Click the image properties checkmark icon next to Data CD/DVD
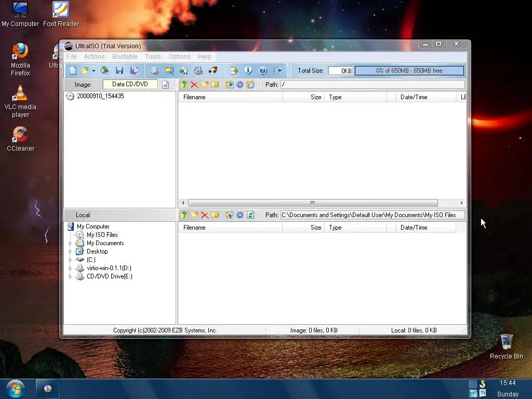This screenshot has height=399, width=532. 166,85
